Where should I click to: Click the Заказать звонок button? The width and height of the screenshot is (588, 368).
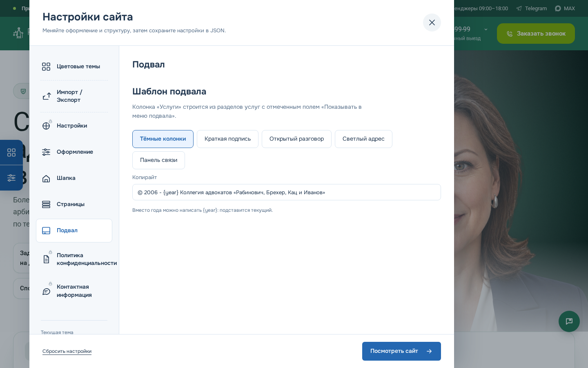point(536,34)
